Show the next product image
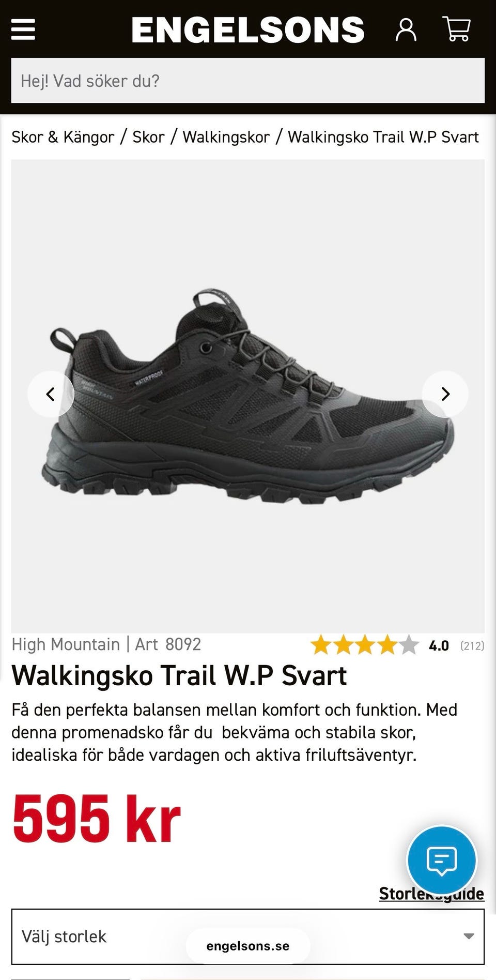The width and height of the screenshot is (496, 980). (445, 394)
